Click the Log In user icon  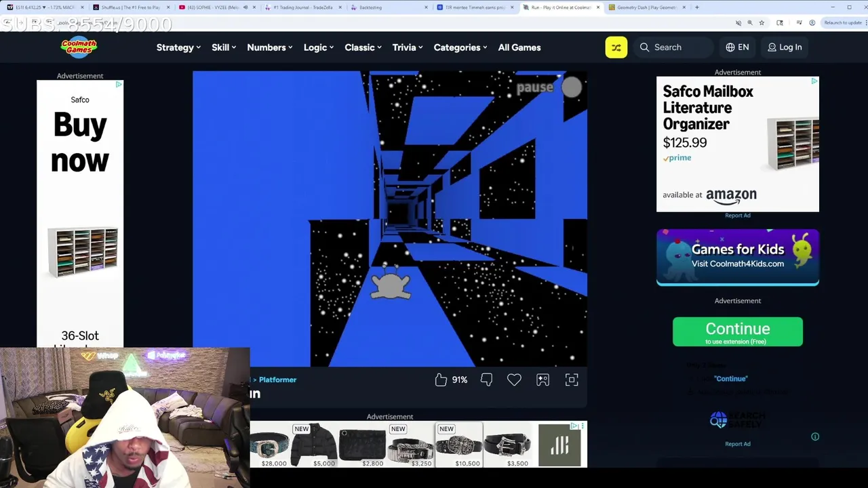pyautogui.click(x=772, y=47)
